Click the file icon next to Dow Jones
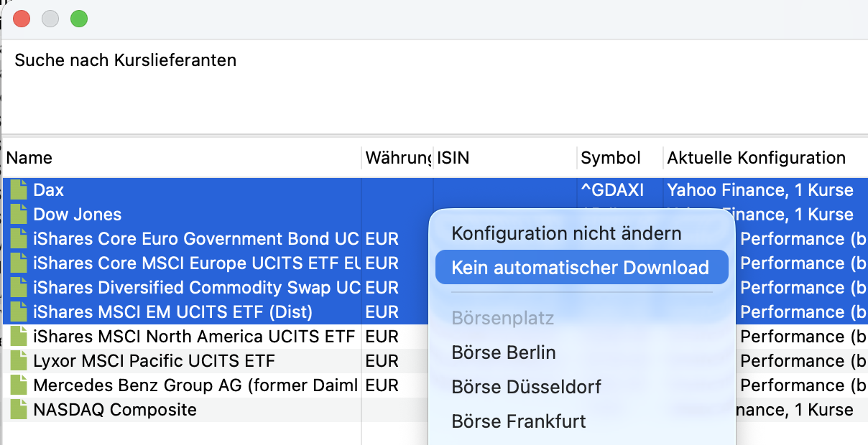868x445 pixels. (17, 215)
